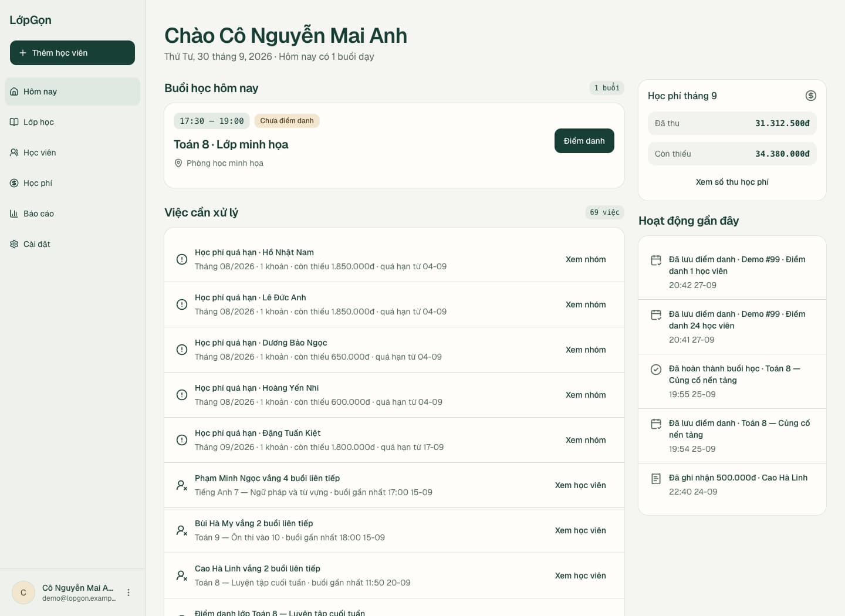The width and height of the screenshot is (845, 616).
Task: Click the LớpGọn logo
Action: tap(31, 20)
